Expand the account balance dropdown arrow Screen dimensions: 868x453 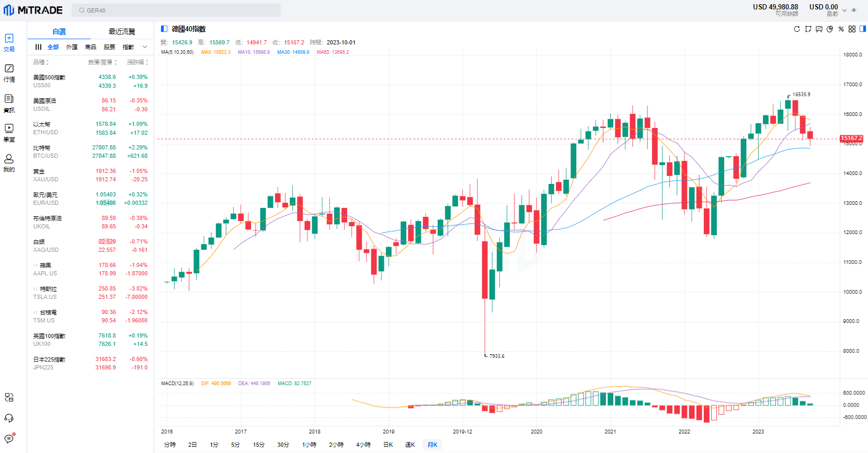click(844, 10)
